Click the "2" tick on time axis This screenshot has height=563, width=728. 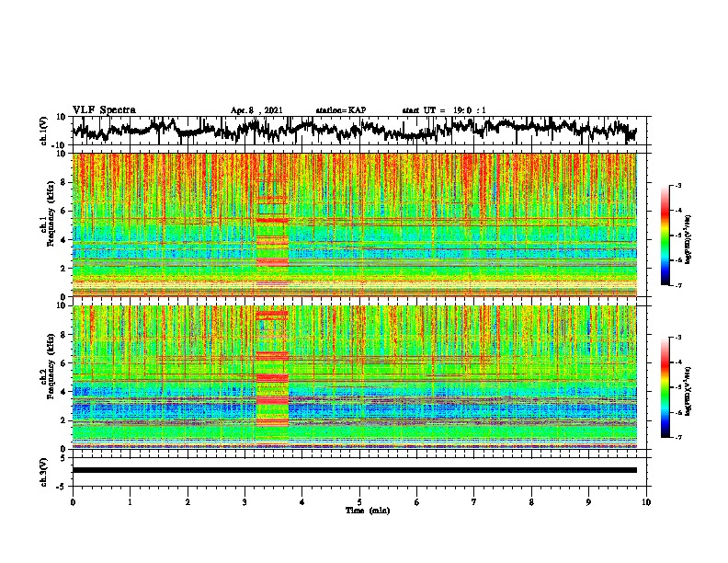(x=188, y=502)
